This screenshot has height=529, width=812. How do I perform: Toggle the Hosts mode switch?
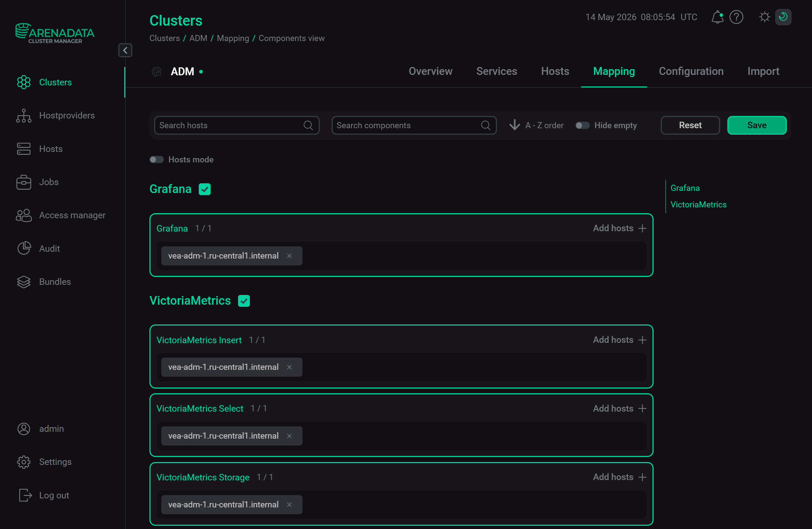click(157, 160)
